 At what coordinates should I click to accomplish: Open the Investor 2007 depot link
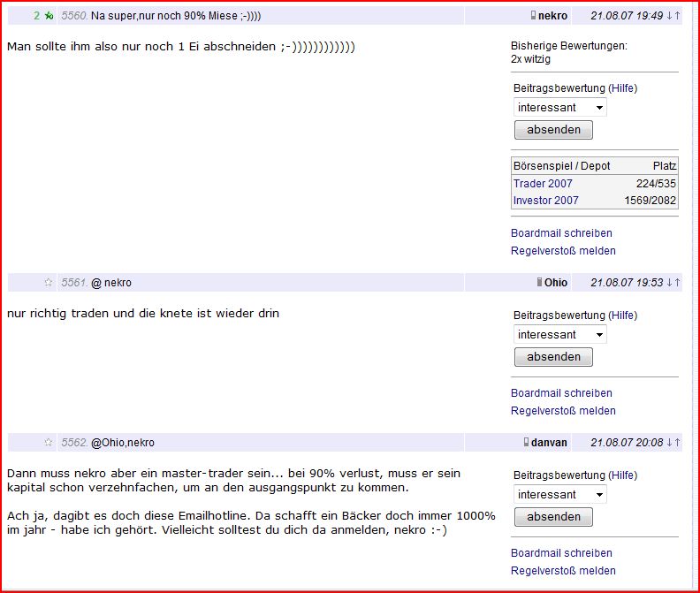pyautogui.click(x=545, y=201)
